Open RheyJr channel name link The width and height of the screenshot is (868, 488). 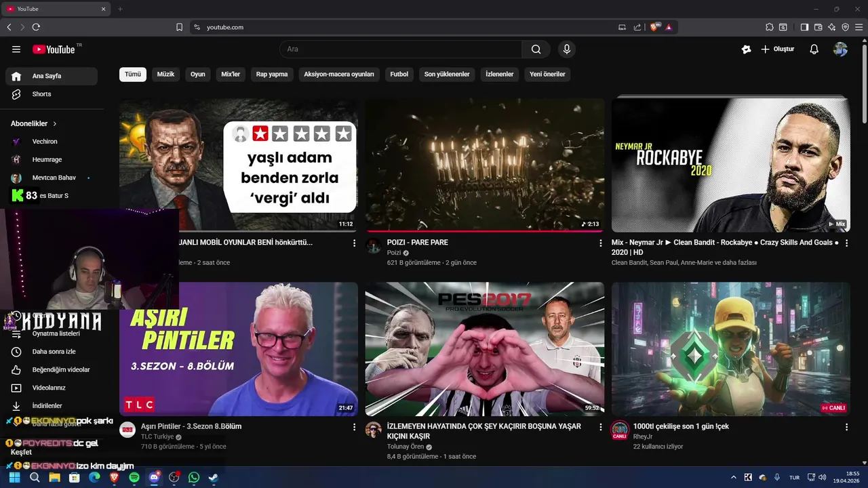tap(642, 437)
